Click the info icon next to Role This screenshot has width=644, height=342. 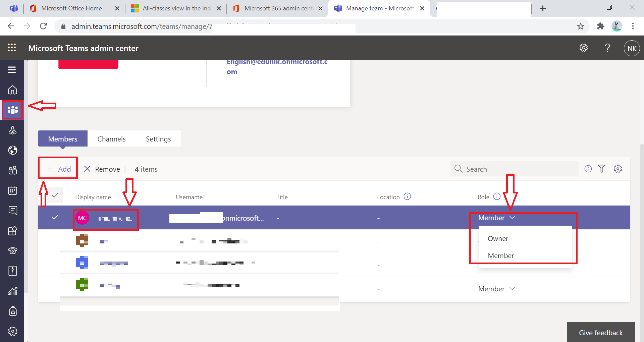[497, 196]
